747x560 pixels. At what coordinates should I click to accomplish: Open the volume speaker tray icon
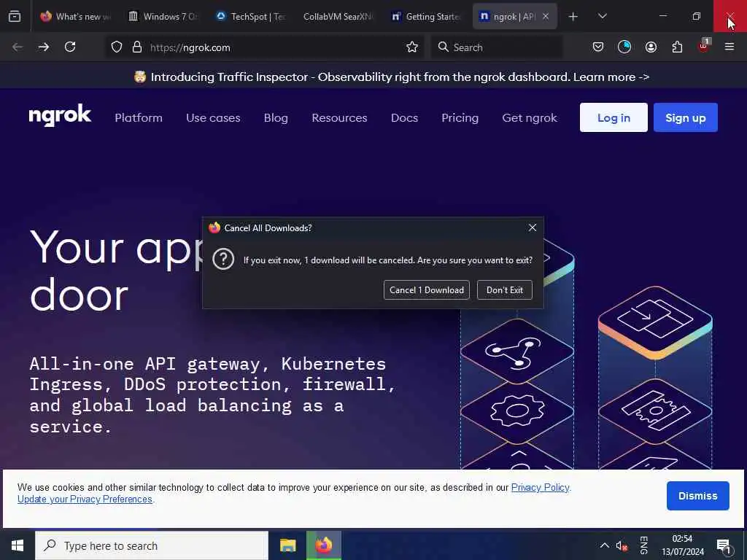[x=622, y=545]
